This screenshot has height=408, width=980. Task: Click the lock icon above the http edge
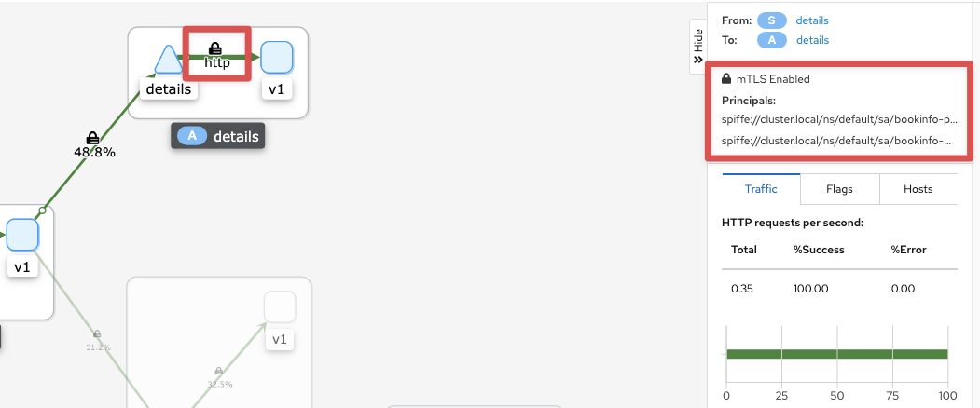pyautogui.click(x=215, y=48)
